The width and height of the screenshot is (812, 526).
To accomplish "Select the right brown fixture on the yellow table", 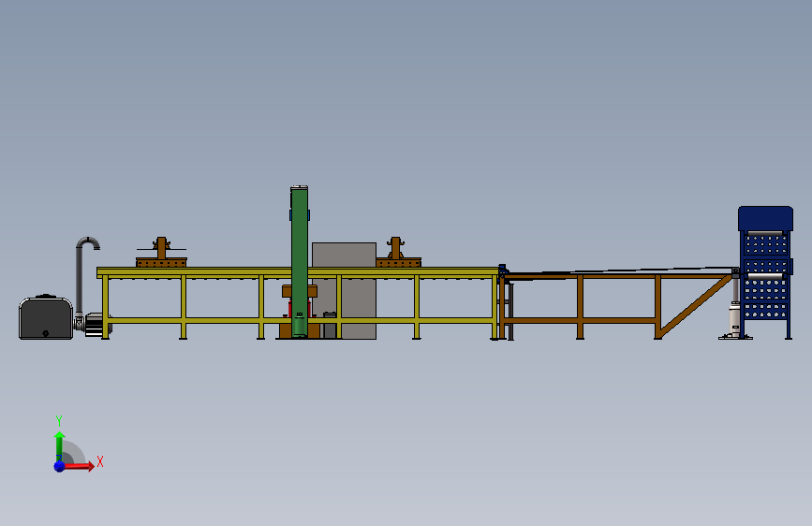I will pyautogui.click(x=398, y=254).
